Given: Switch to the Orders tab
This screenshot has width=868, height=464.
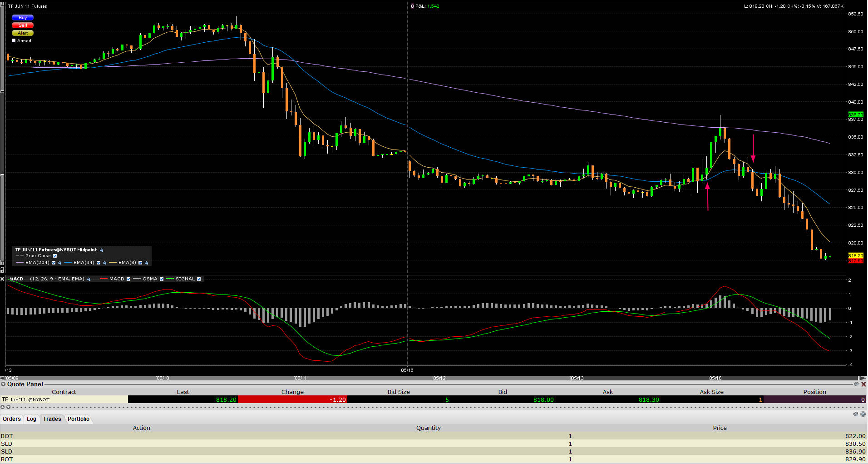Looking at the screenshot, I should point(12,419).
